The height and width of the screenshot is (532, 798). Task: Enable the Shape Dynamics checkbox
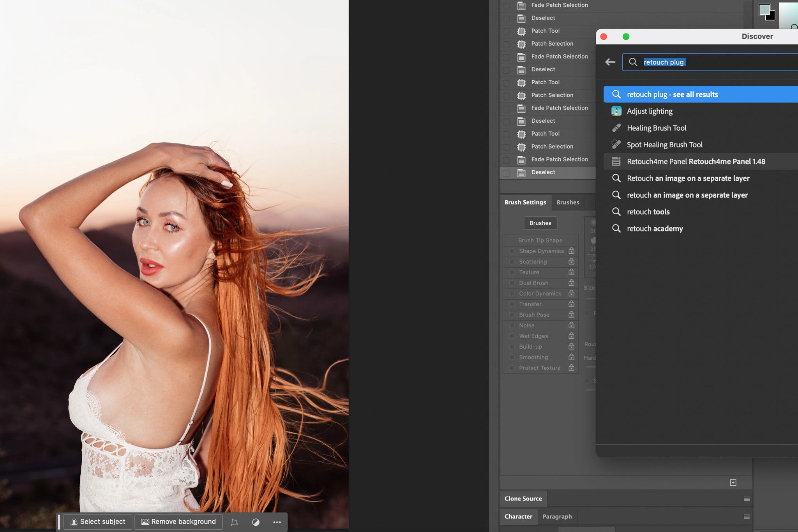(x=512, y=251)
